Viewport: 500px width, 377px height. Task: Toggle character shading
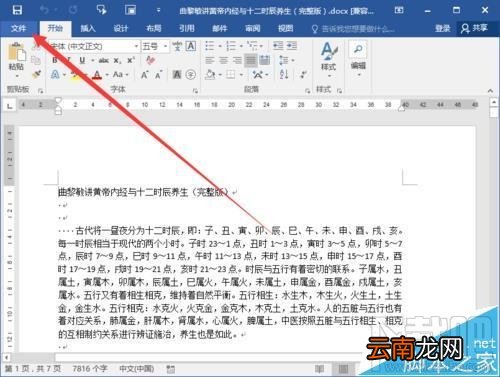[x=177, y=74]
